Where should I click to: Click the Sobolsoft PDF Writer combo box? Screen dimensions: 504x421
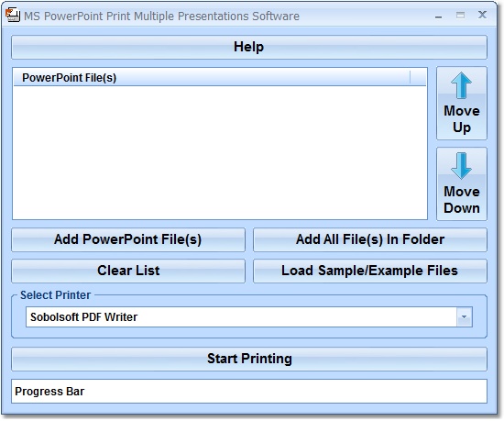coord(249,316)
